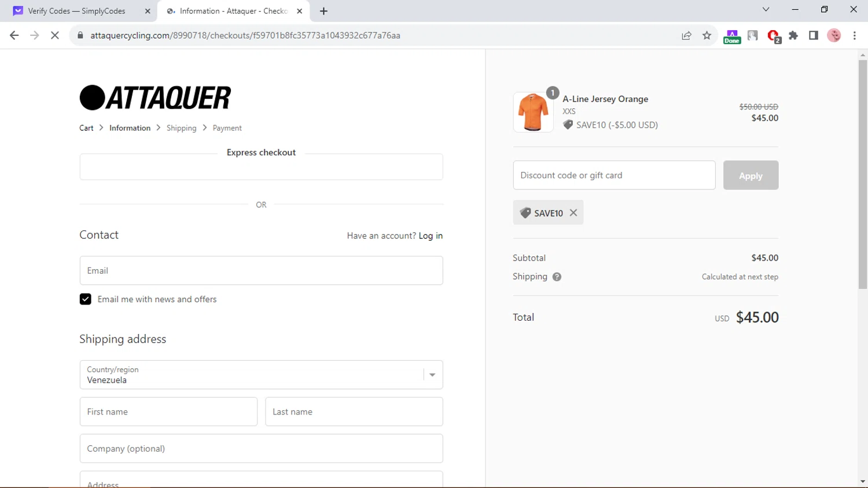Close the Attaquer checkout tab
The width and height of the screenshot is (868, 488).
click(x=299, y=11)
